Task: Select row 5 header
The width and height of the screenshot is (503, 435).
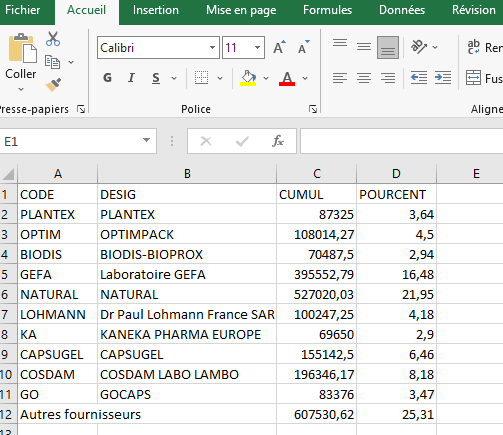Action: (8, 275)
